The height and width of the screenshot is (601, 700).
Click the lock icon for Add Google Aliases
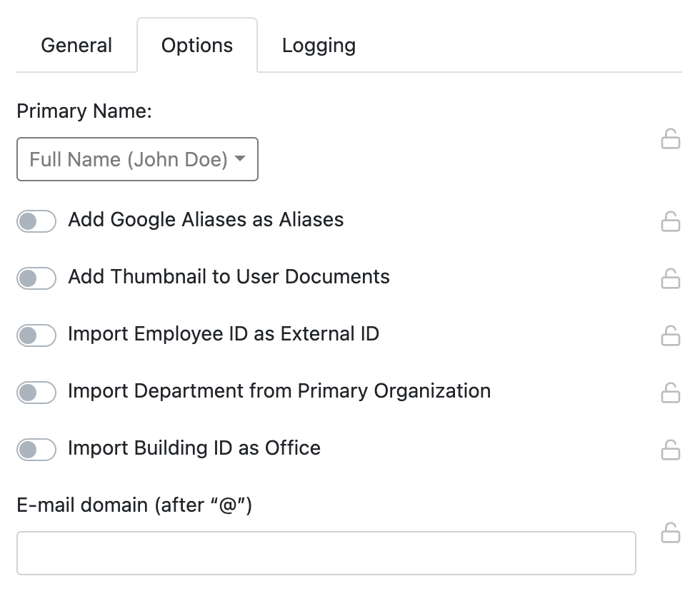click(x=671, y=222)
